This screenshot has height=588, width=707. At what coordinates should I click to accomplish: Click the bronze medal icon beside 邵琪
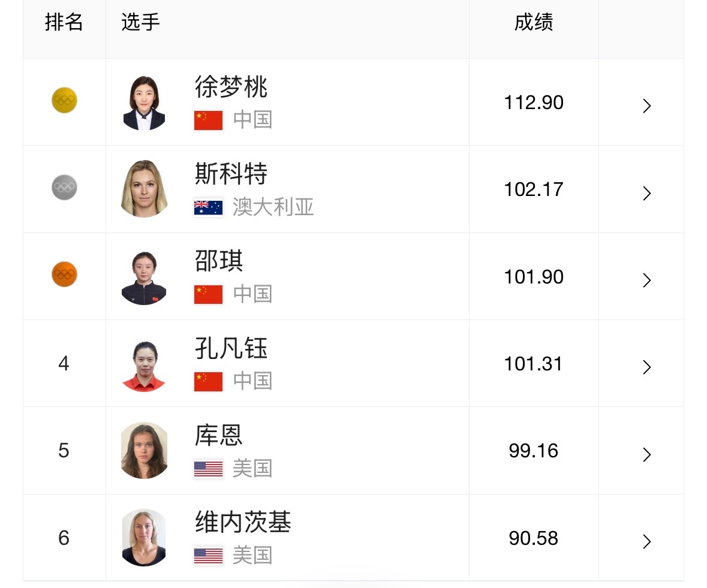[64, 275]
